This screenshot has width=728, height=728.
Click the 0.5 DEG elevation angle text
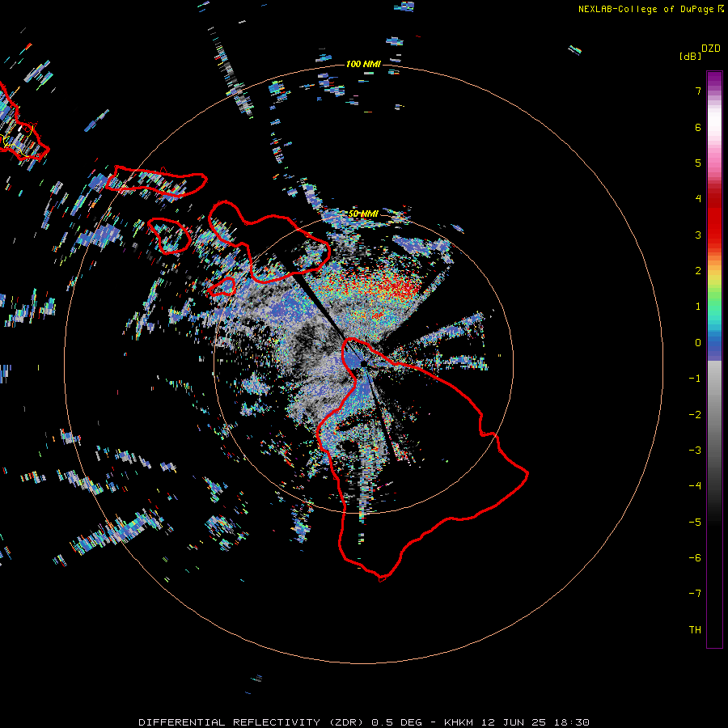396,722
